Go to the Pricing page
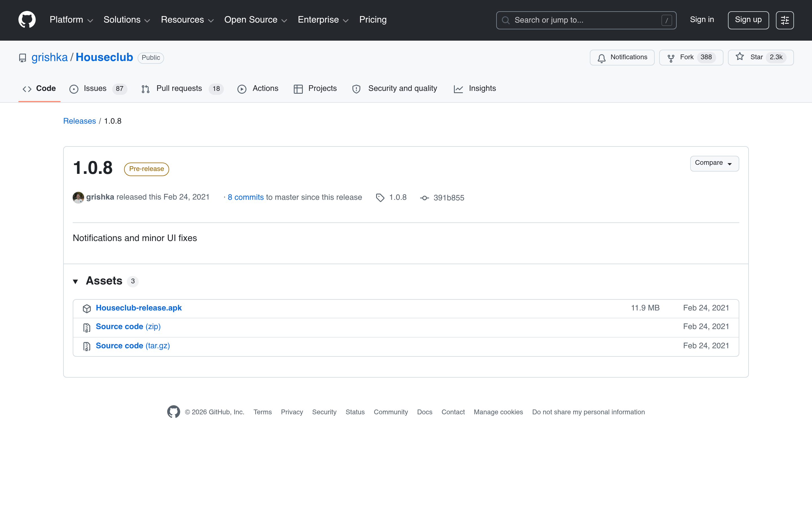This screenshot has height=508, width=812. (x=373, y=20)
